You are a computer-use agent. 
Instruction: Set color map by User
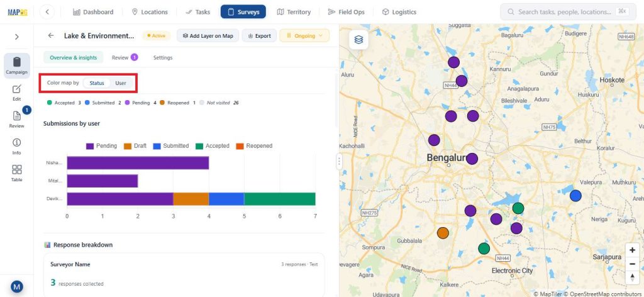tap(121, 83)
